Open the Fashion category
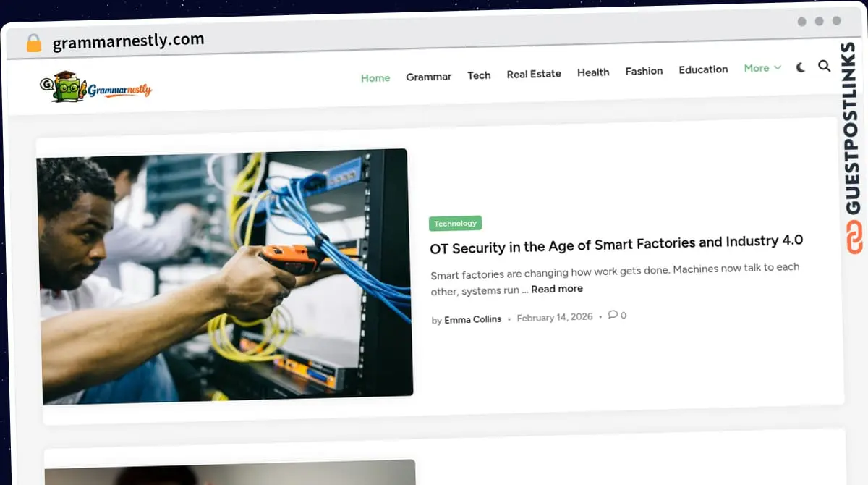The image size is (868, 485). click(x=644, y=71)
